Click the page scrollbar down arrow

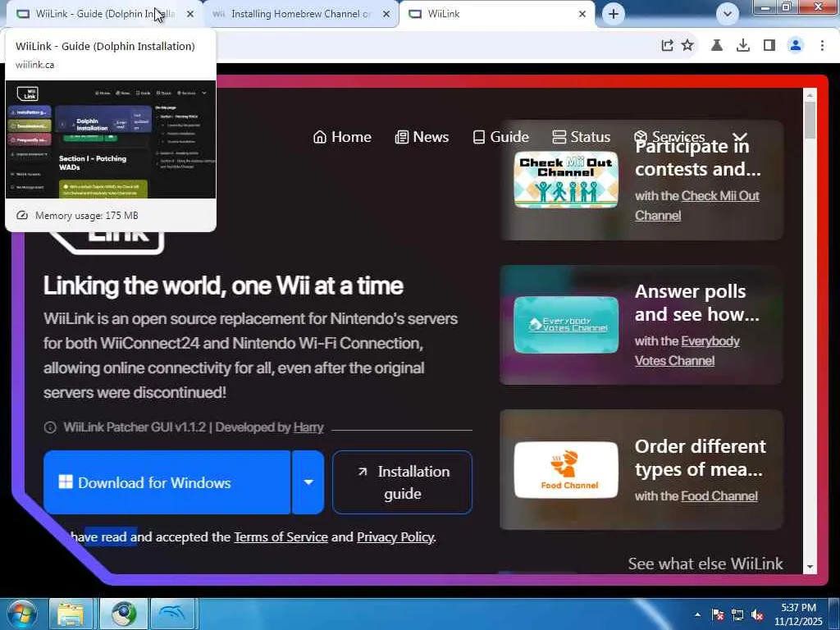810,567
